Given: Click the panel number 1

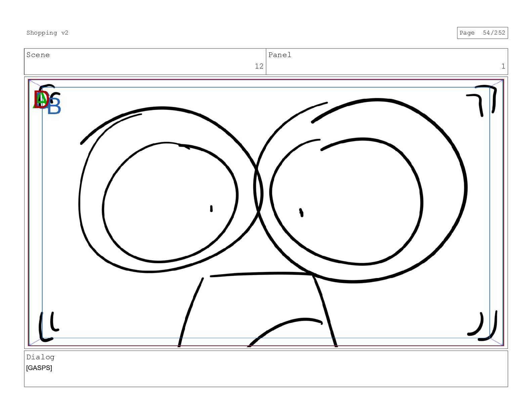Looking at the screenshot, I should pyautogui.click(x=503, y=66).
